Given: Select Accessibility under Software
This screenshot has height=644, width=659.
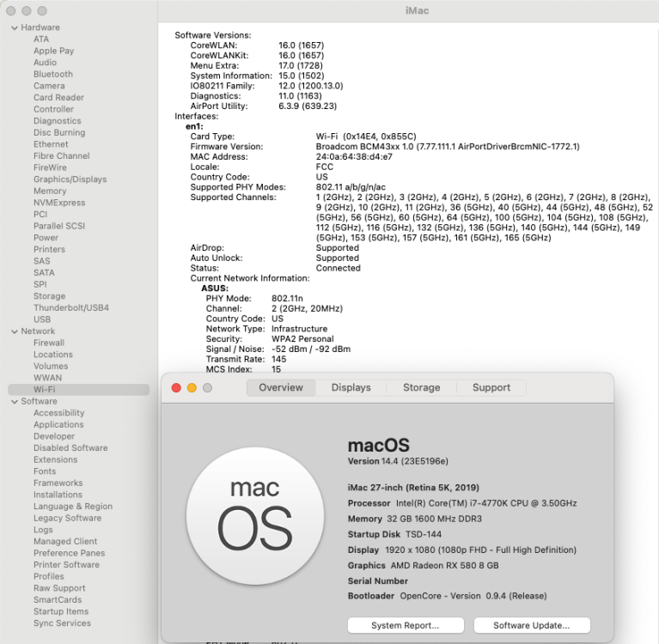Looking at the screenshot, I should click(58, 413).
